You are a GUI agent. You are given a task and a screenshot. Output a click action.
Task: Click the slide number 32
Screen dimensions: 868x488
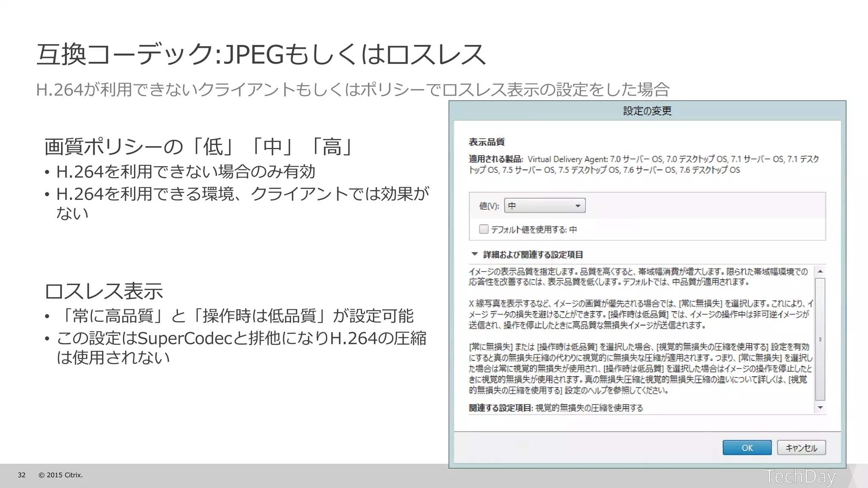pyautogui.click(x=22, y=475)
